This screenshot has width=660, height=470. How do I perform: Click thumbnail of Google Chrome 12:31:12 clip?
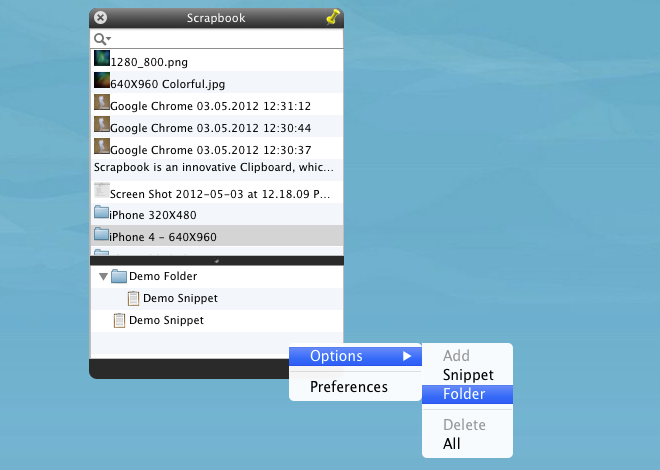coord(102,102)
